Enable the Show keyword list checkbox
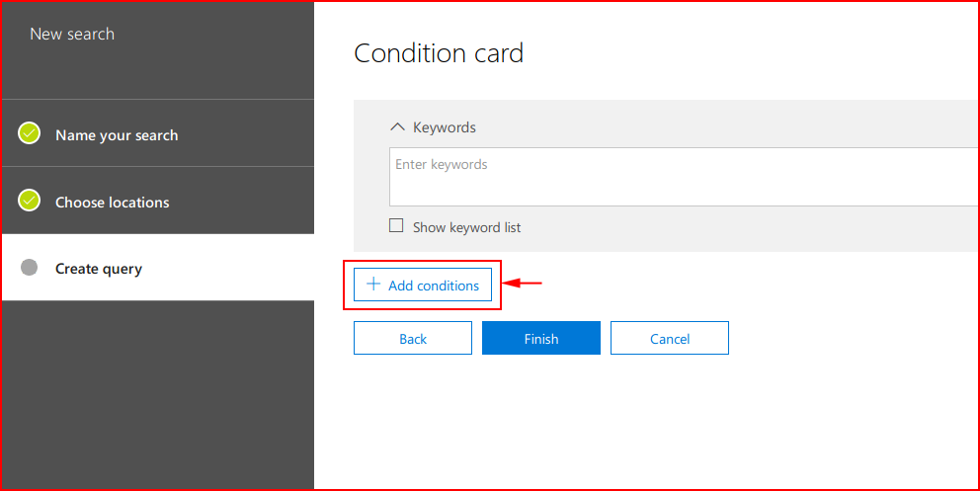Screen dimensions: 980x491 pos(396,225)
